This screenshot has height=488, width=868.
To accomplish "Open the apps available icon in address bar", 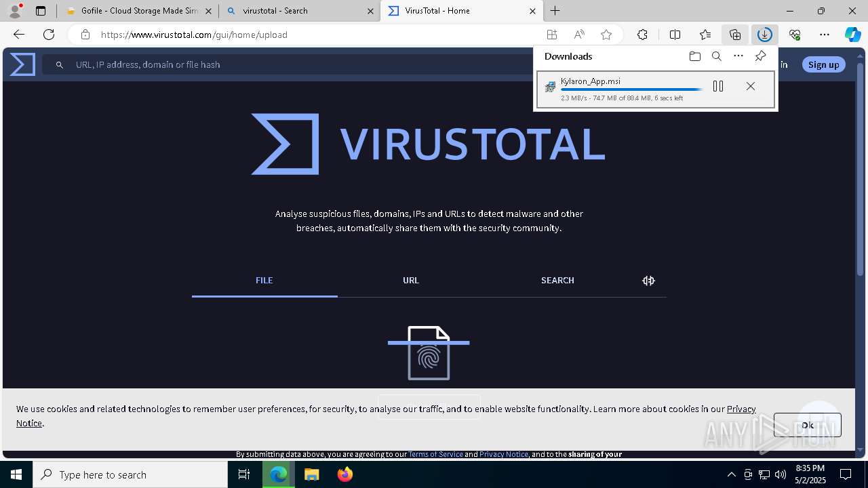I will point(552,35).
